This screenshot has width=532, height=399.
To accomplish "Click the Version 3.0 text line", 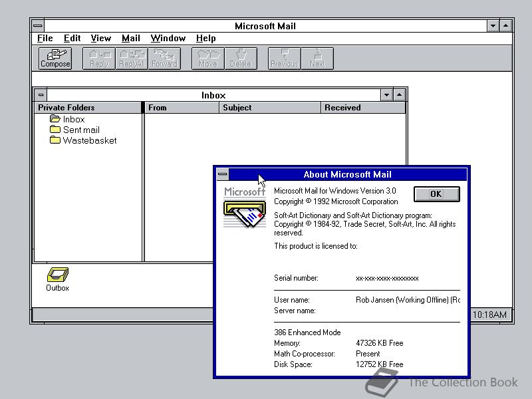I will point(335,191).
